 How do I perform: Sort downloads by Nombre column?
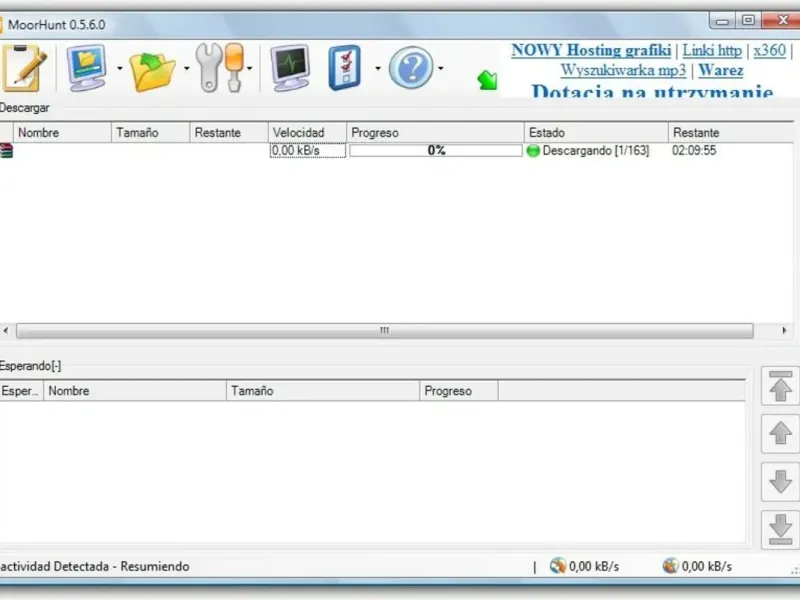point(62,133)
